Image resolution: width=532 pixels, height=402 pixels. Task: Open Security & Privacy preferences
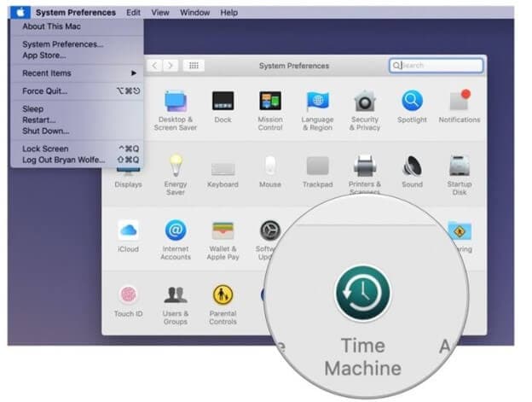365,109
